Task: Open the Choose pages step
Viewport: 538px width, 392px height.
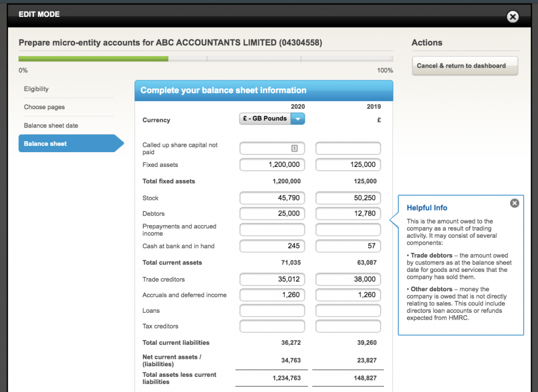Action: [x=44, y=107]
